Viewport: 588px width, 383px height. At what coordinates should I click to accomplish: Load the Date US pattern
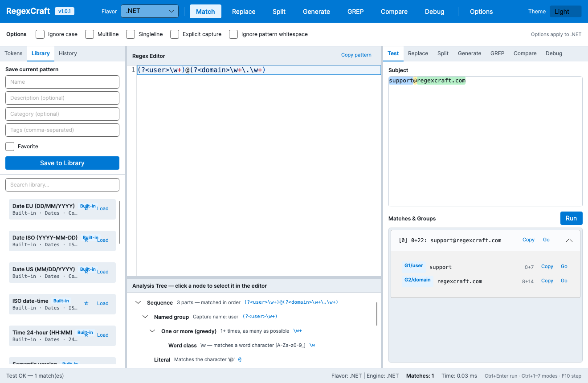click(x=103, y=272)
